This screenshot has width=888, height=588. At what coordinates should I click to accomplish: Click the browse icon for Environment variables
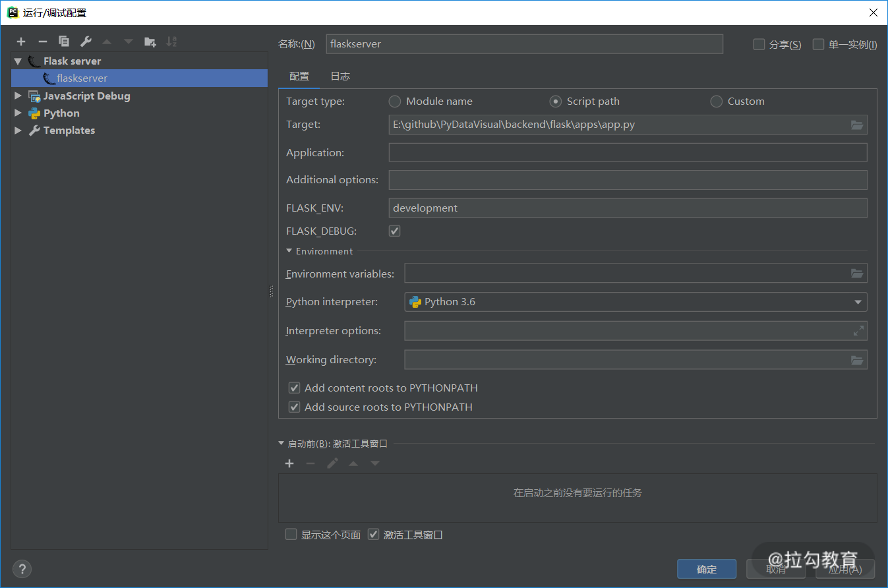(x=857, y=274)
